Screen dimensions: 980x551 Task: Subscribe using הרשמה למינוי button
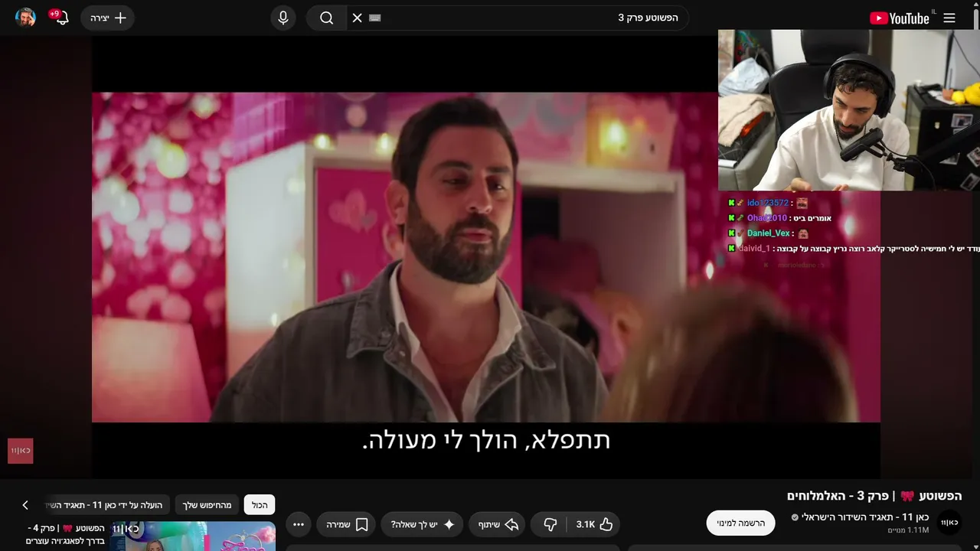pos(740,523)
